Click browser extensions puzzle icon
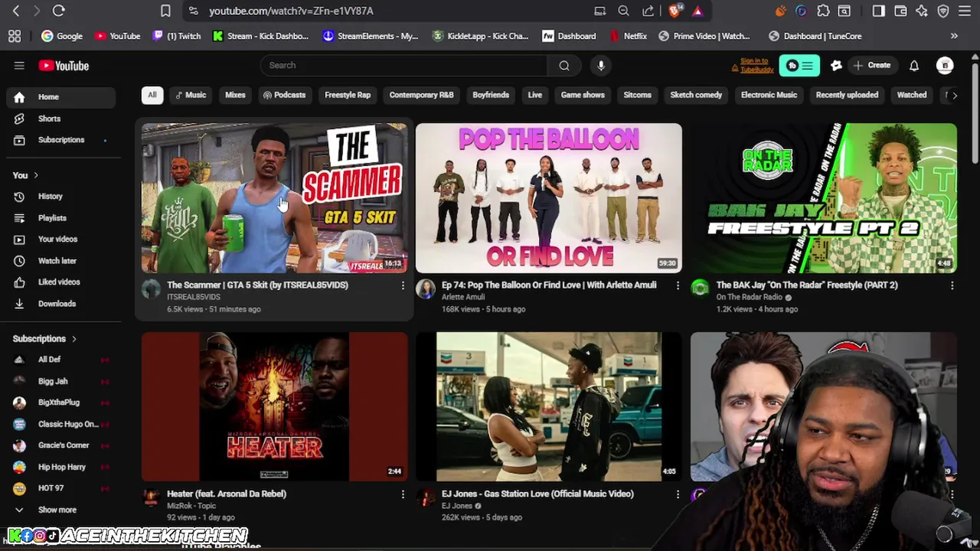980x551 pixels. point(823,11)
